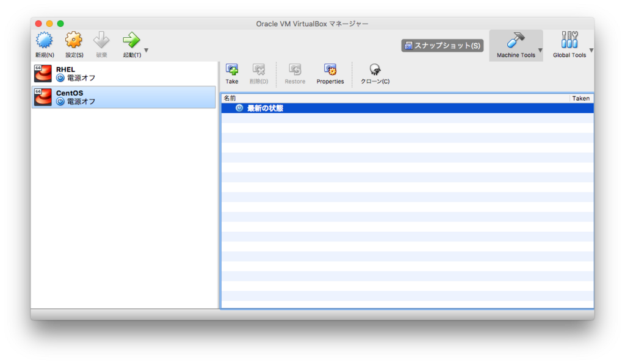Click RHEL power-off status icon
The height and width of the screenshot is (364, 625).
60,78
